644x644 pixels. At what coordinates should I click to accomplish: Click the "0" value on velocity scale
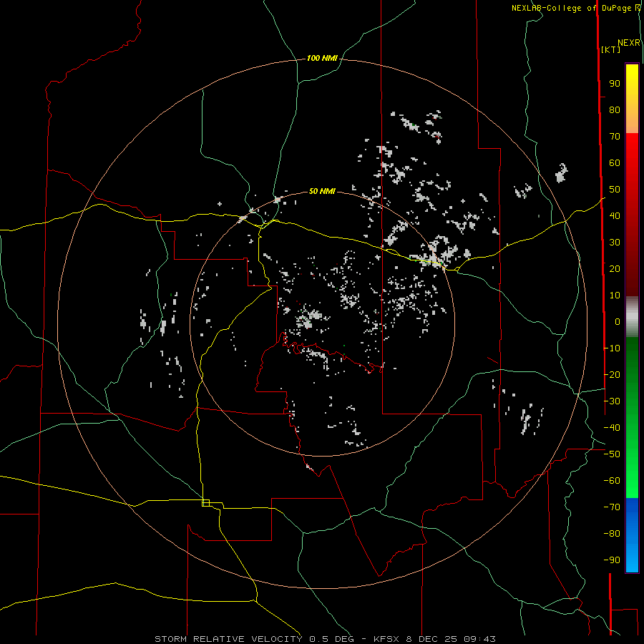click(618, 322)
